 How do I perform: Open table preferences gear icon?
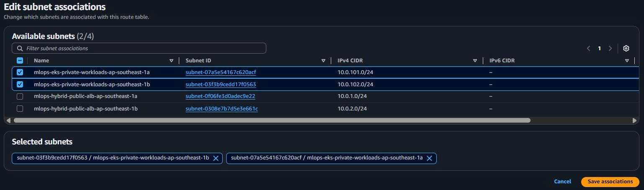point(626,48)
